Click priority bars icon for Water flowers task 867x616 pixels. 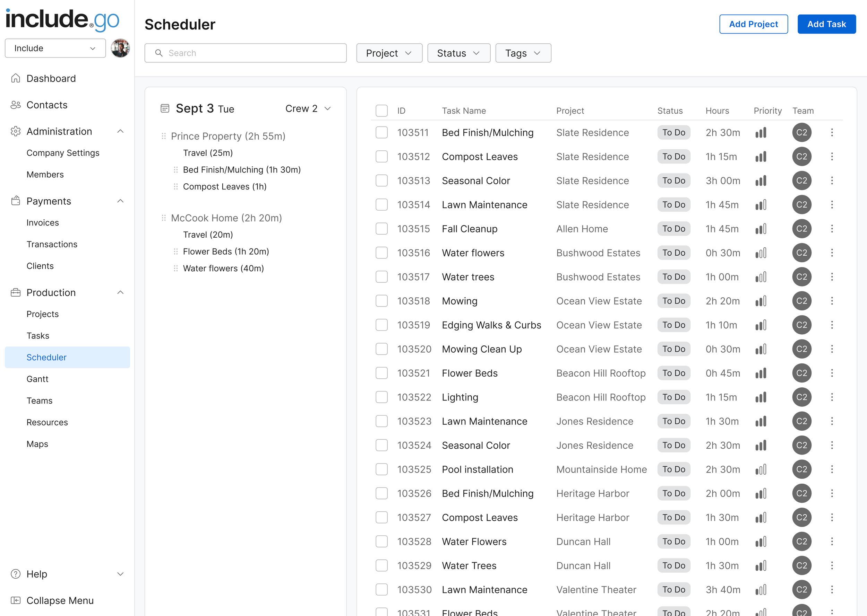(x=761, y=253)
